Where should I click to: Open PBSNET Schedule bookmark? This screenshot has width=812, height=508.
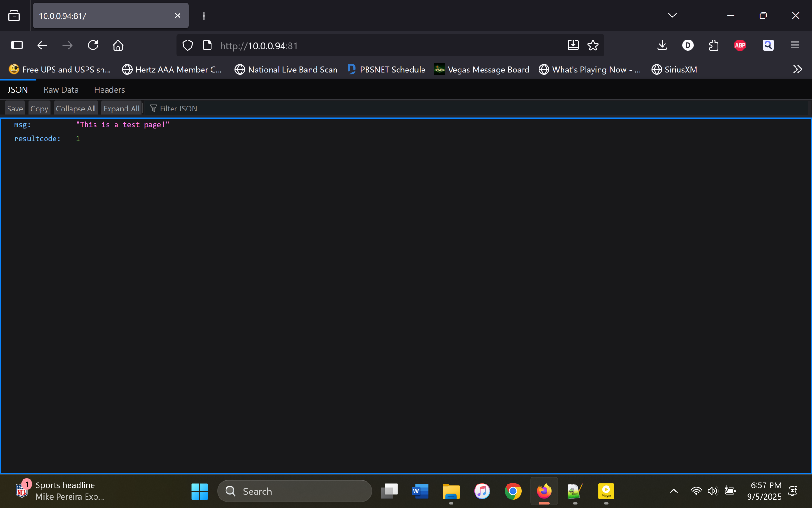click(386, 70)
